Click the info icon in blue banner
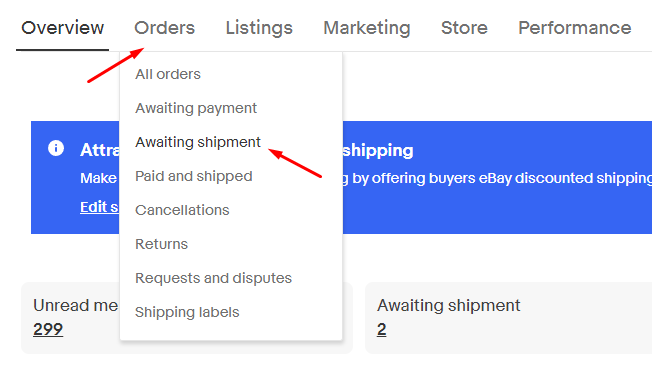652x373 pixels. pos(56,148)
